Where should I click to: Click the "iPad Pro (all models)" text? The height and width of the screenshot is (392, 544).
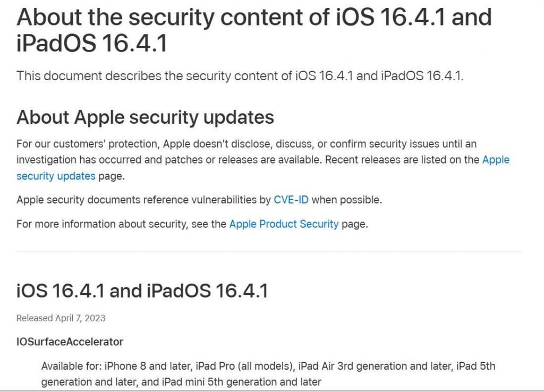245,367
